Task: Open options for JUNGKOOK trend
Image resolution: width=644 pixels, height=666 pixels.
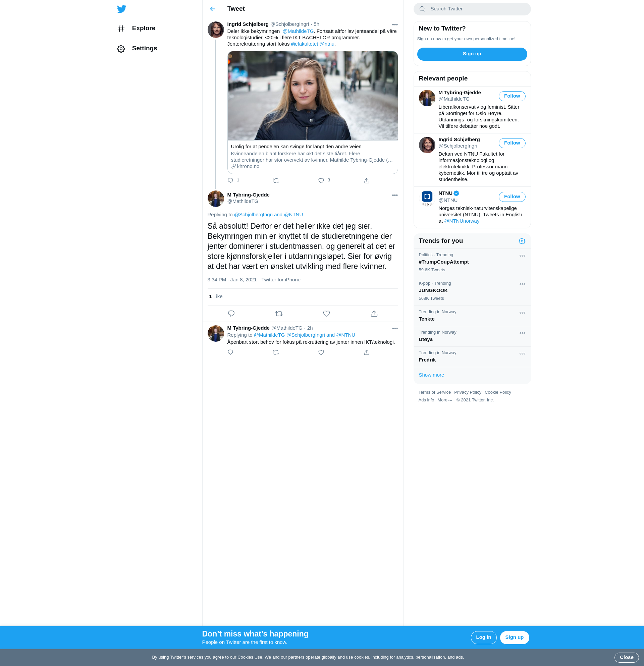Action: pos(522,284)
